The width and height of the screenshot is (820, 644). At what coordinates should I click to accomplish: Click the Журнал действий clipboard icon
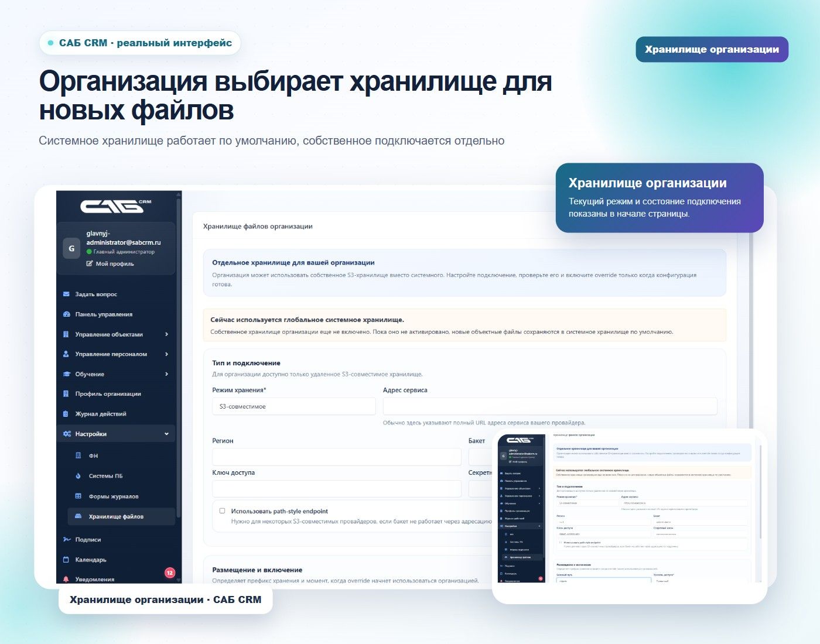[x=66, y=414]
